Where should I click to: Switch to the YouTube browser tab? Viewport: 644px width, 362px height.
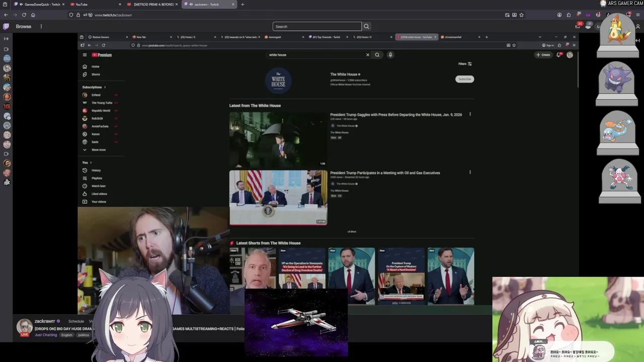click(x=96, y=5)
